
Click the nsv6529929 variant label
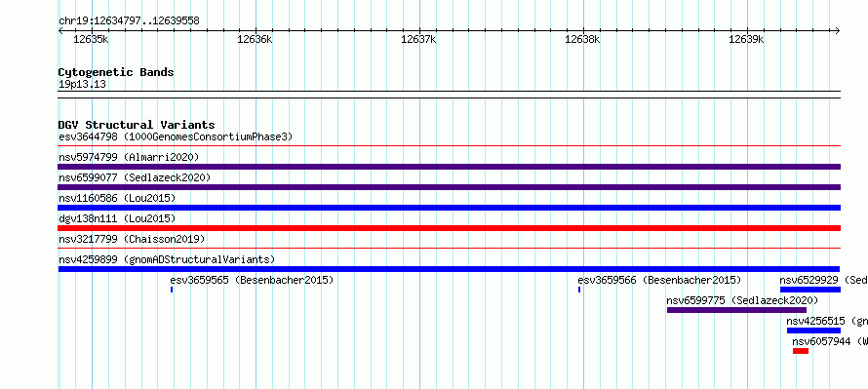pos(824,280)
